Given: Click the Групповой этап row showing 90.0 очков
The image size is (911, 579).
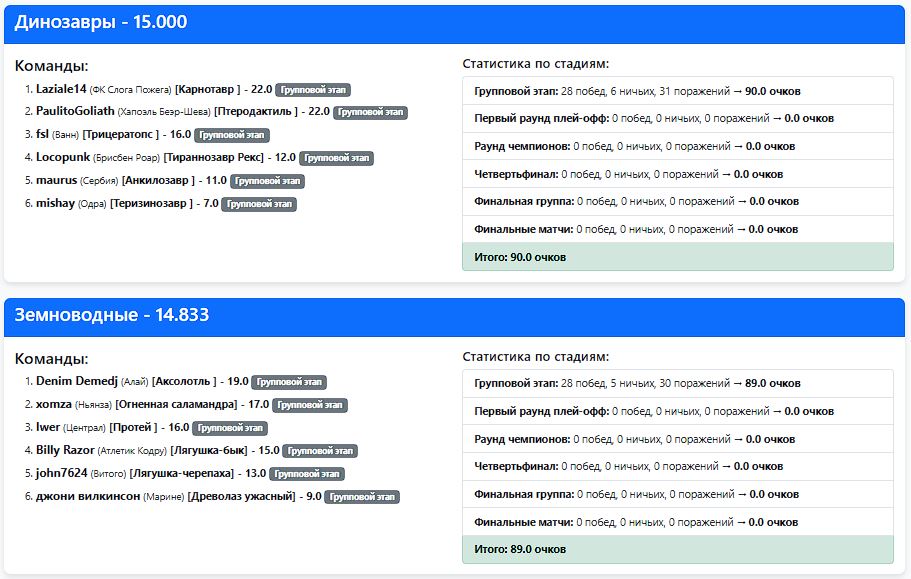Looking at the screenshot, I should pos(677,91).
